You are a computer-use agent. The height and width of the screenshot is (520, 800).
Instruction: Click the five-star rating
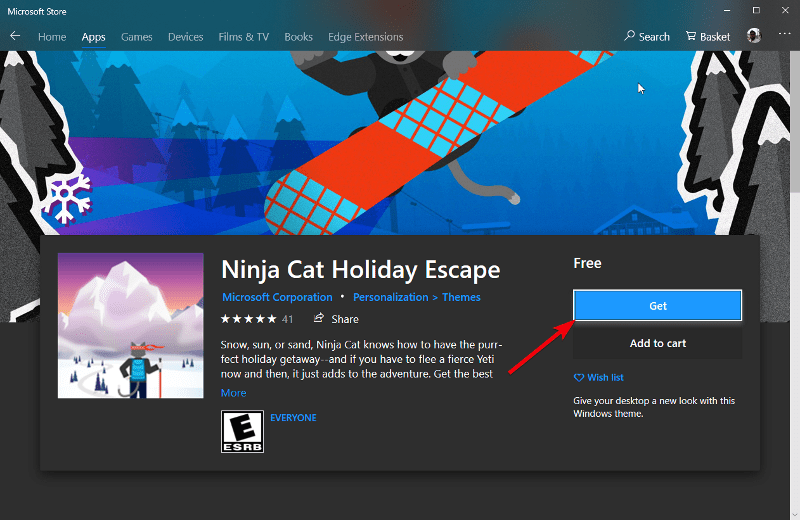click(248, 319)
